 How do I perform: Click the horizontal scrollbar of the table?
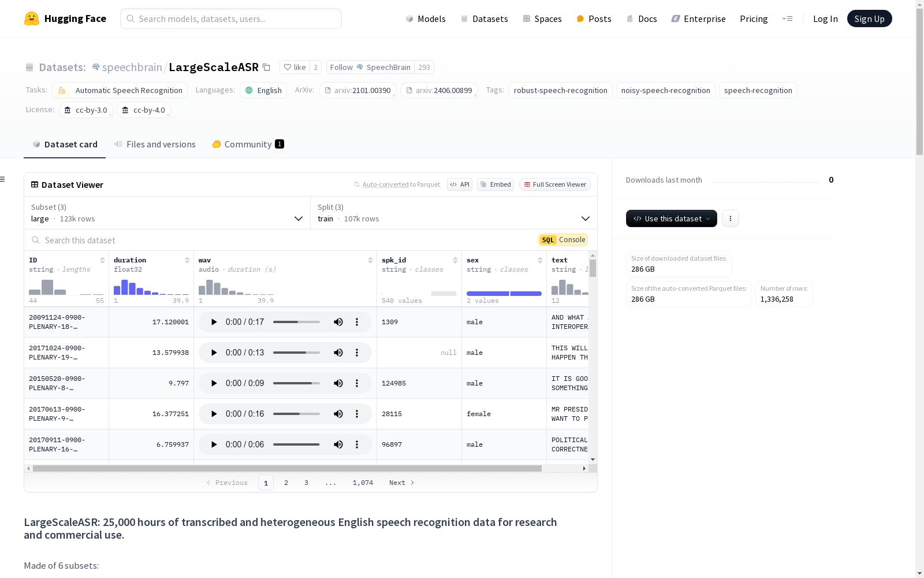click(x=287, y=468)
